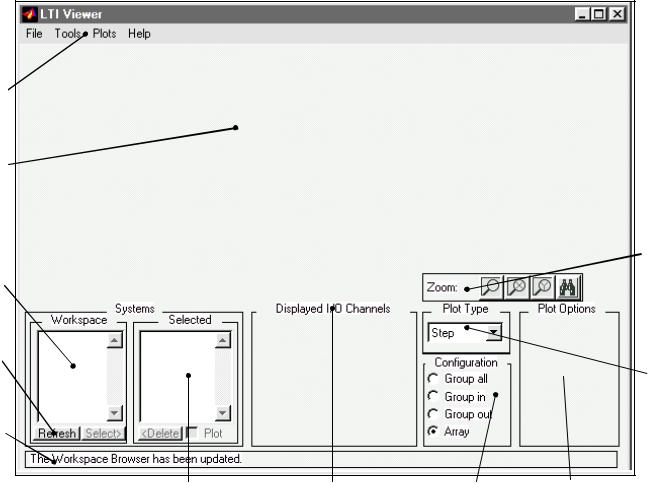Screen dimensions: 650x484
Task: Click the Select> button
Action: click(103, 433)
